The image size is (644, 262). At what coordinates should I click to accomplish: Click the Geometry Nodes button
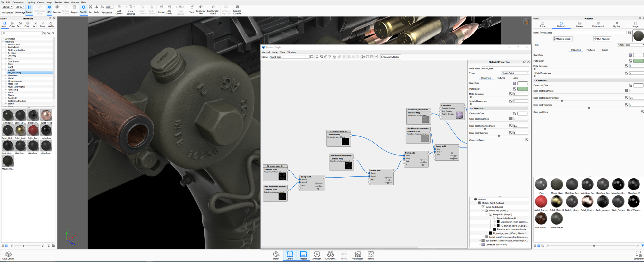pyautogui.click(x=390, y=57)
